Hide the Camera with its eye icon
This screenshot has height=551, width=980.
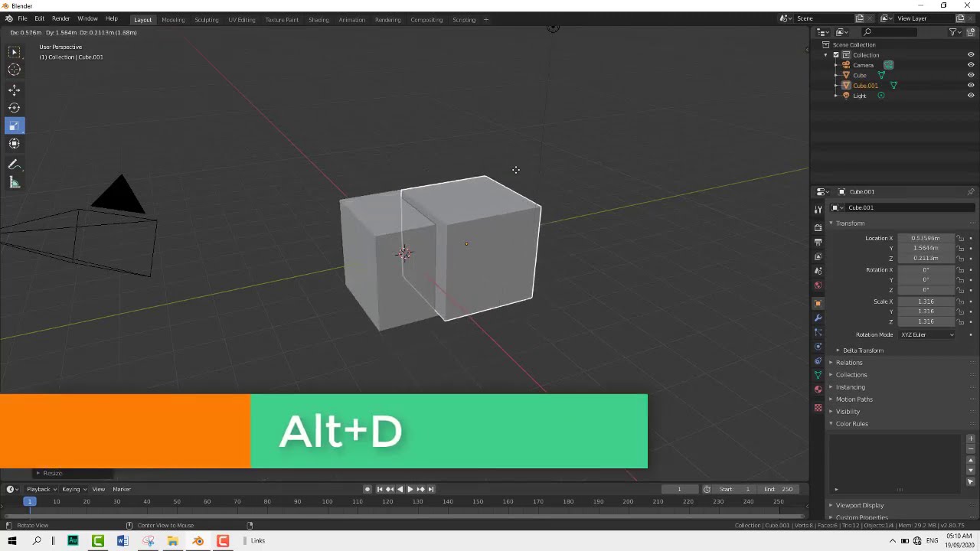tap(970, 65)
